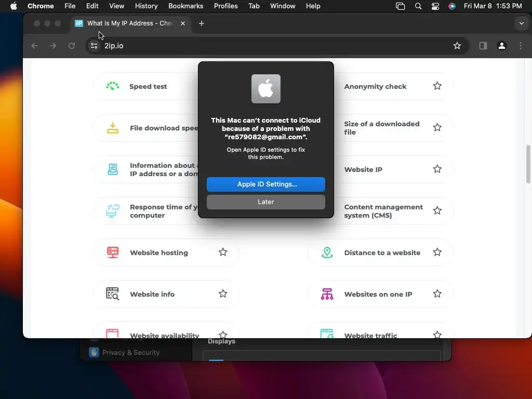
Task: Open the Bookmarks menu
Action: point(185,6)
